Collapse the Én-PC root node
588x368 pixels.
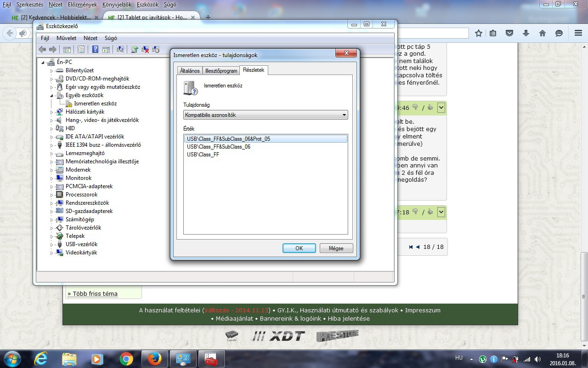[44, 62]
